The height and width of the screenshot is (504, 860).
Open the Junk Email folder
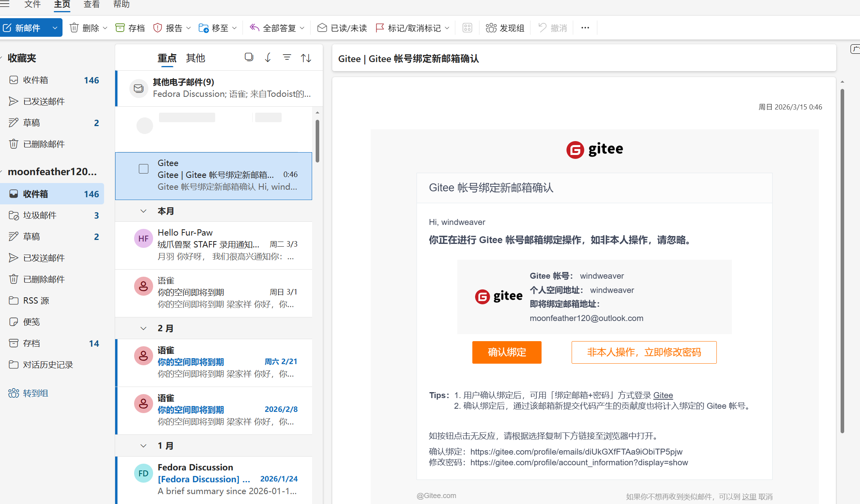click(52, 215)
